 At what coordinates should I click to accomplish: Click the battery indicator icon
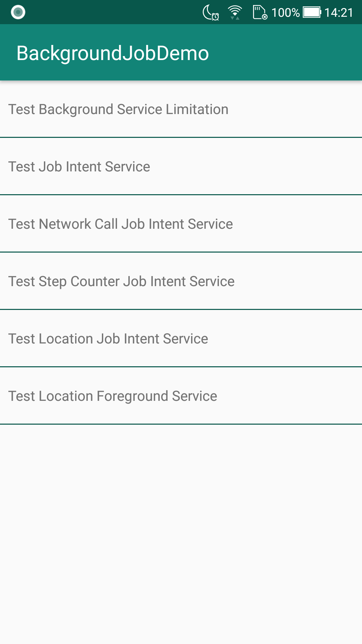point(311,12)
